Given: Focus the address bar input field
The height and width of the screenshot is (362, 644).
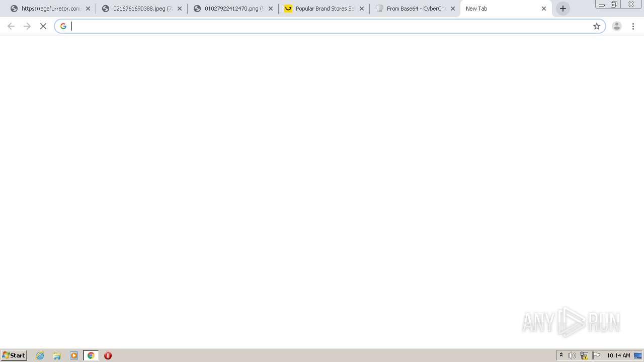Looking at the screenshot, I should 330,26.
